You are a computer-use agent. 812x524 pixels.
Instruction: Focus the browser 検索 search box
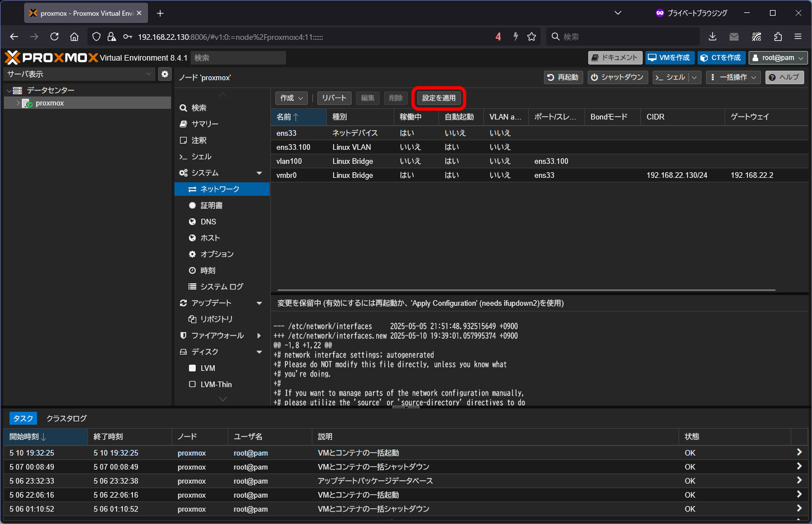622,36
